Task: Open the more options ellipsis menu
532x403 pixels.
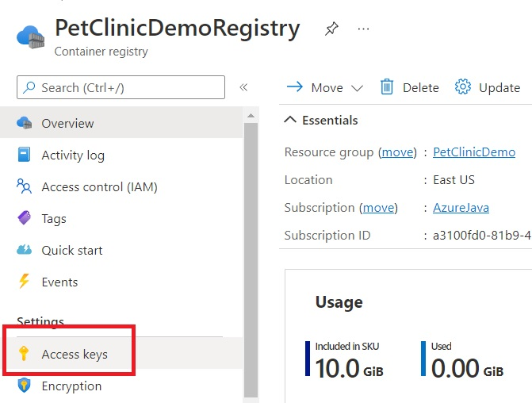Action: [363, 29]
